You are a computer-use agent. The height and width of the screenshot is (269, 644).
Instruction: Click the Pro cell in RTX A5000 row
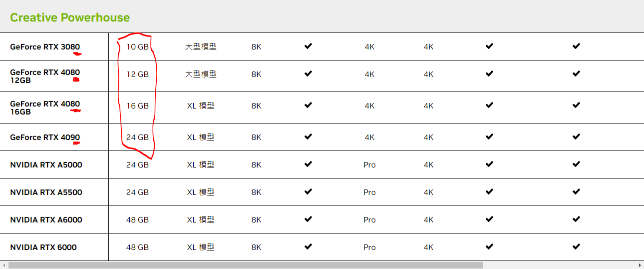(x=369, y=164)
